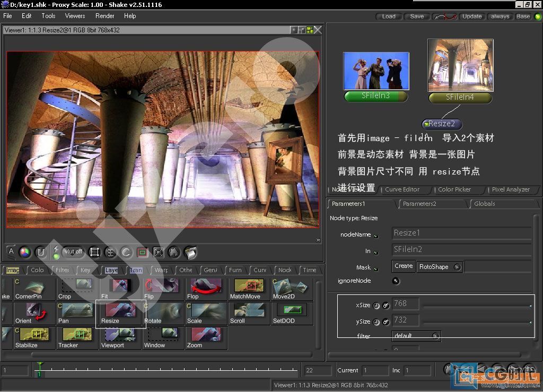Add a MatchMove node
Screen dimensions: 543x392
(x=249, y=289)
